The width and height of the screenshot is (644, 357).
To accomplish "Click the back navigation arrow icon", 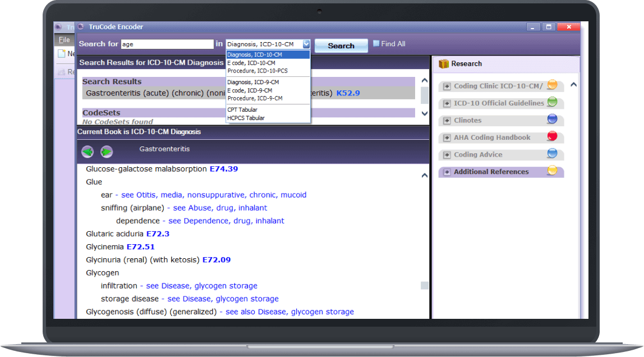I will click(x=88, y=152).
